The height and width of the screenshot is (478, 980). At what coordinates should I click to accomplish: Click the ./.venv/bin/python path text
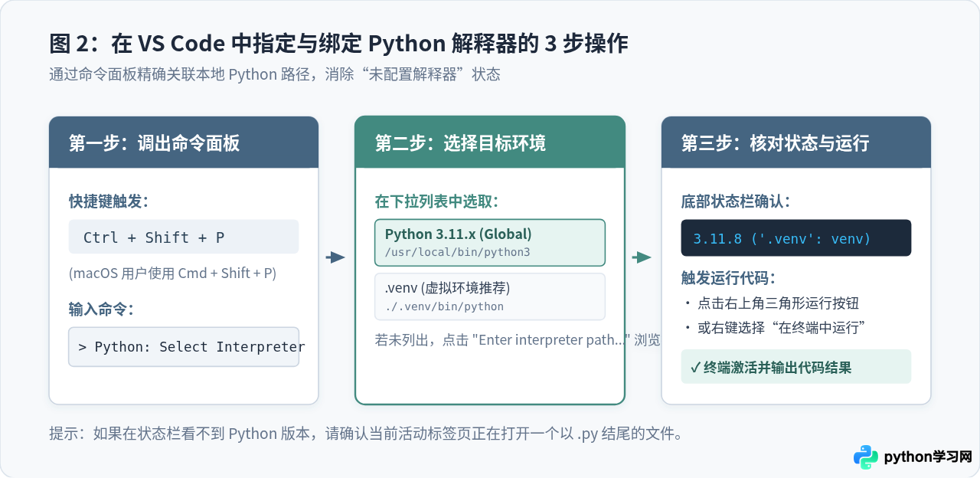tap(444, 306)
